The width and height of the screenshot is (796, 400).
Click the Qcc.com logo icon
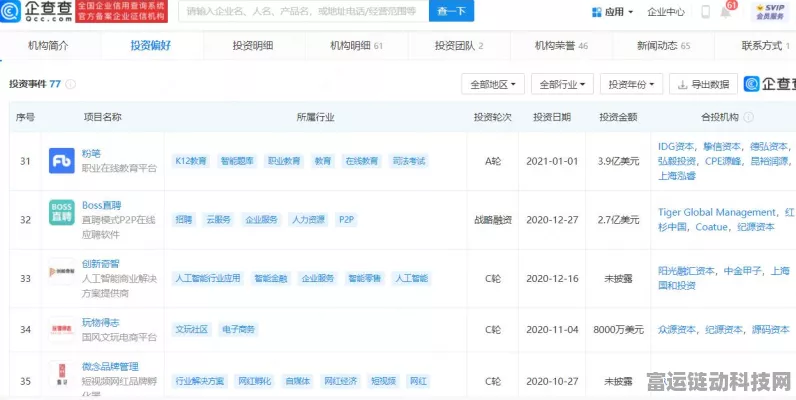11,11
